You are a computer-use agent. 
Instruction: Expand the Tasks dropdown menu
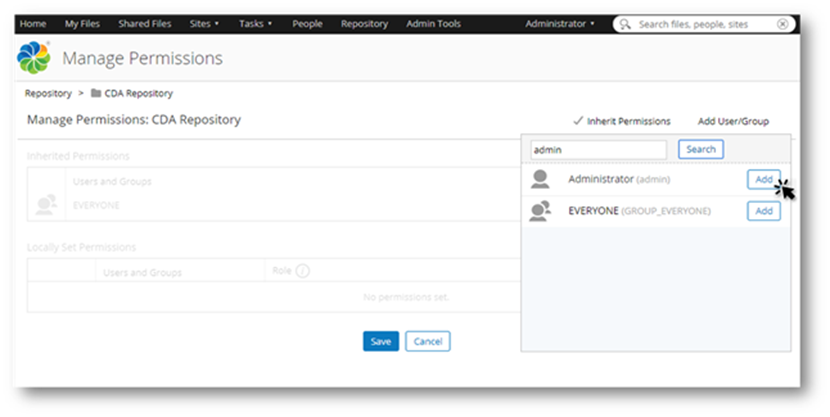258,24
